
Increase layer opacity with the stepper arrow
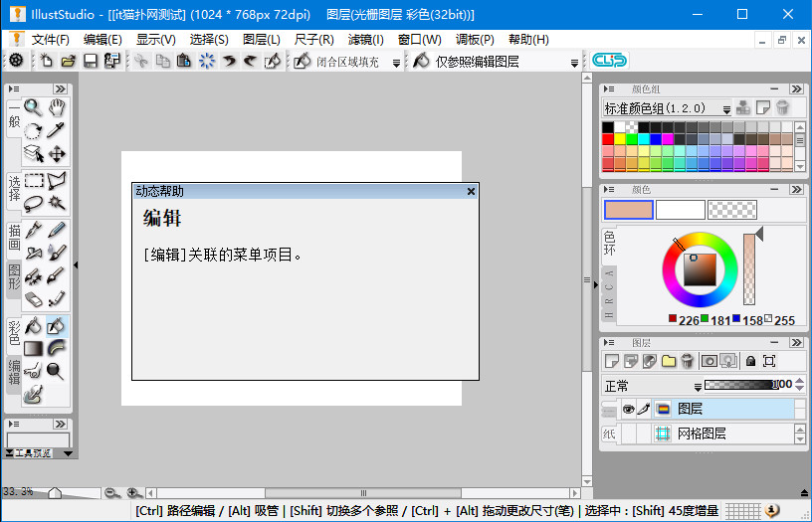pyautogui.click(x=800, y=381)
